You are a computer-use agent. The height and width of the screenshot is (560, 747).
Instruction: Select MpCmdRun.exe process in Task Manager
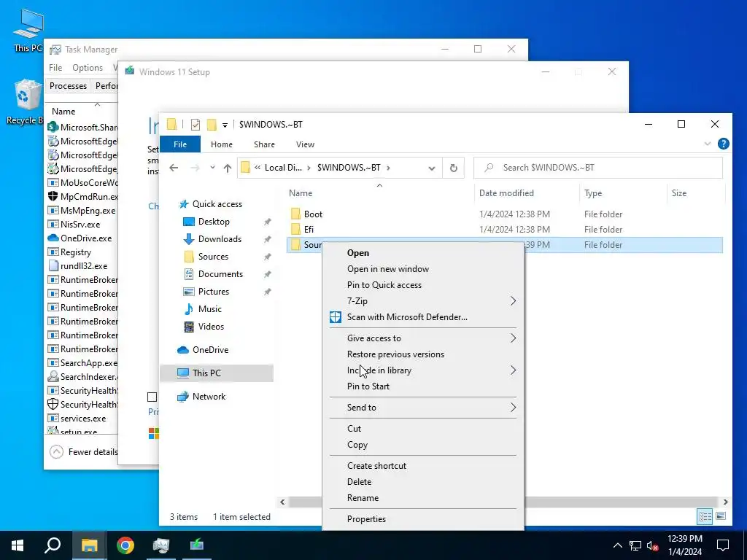pyautogui.click(x=82, y=197)
